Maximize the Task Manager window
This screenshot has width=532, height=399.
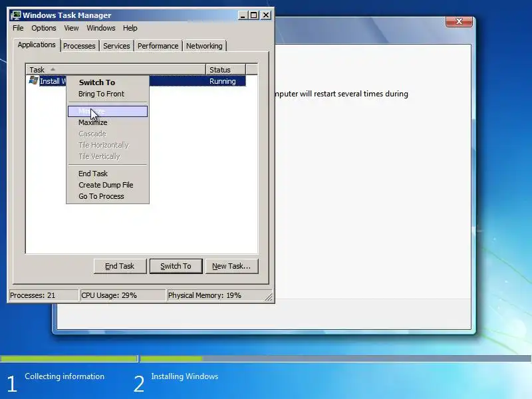point(253,15)
